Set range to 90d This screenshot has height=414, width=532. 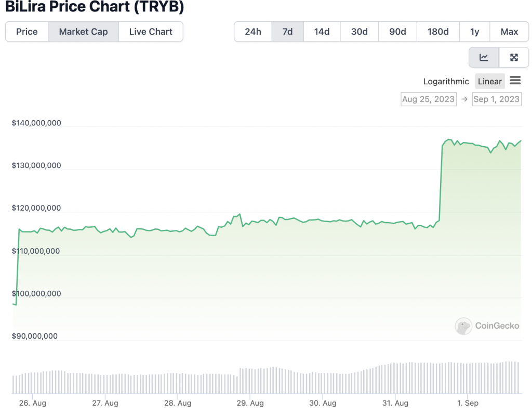[x=397, y=32]
